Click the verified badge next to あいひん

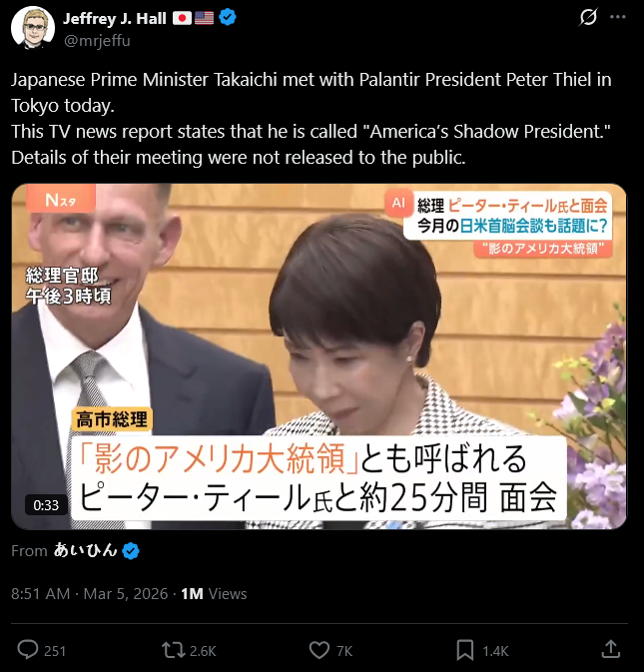pyautogui.click(x=130, y=551)
